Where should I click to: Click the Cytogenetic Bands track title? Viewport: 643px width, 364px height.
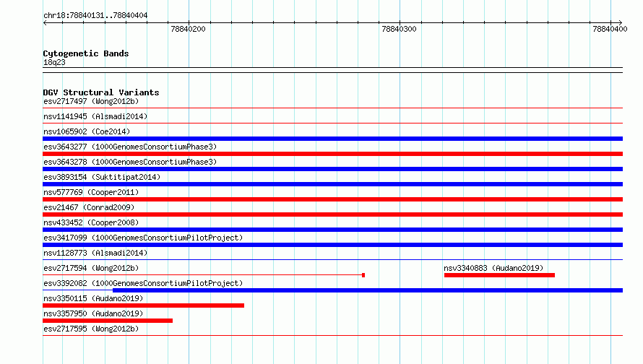coord(86,53)
